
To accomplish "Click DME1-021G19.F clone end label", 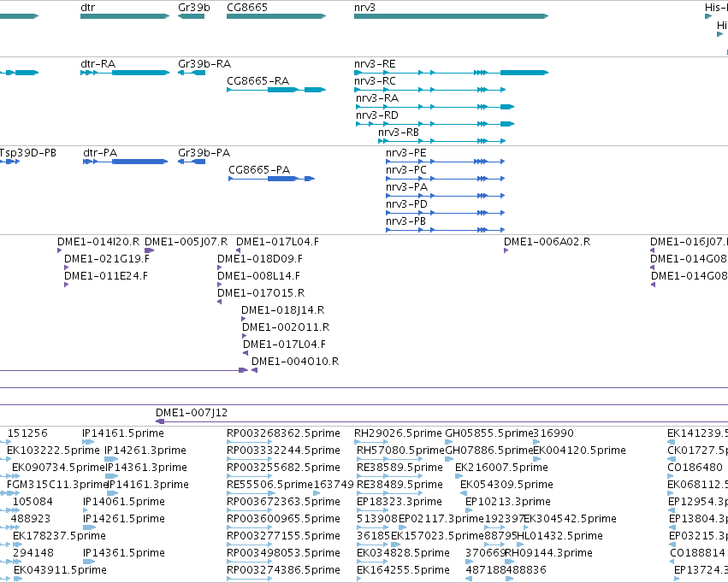I will [107, 259].
